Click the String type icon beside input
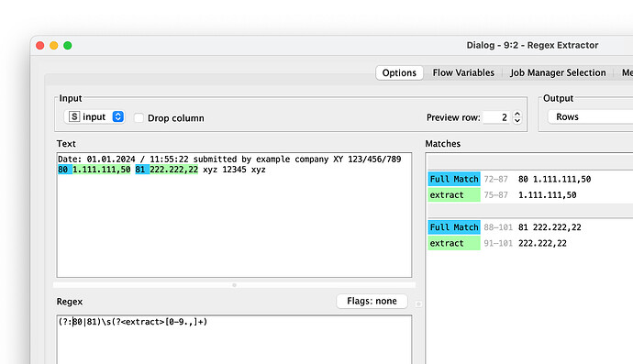 pos(74,116)
